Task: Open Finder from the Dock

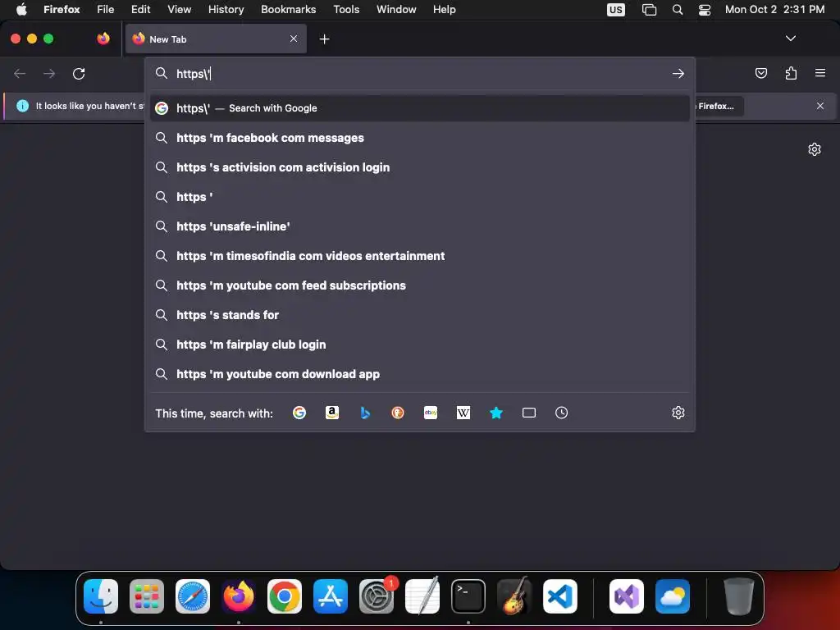Action: (x=101, y=596)
